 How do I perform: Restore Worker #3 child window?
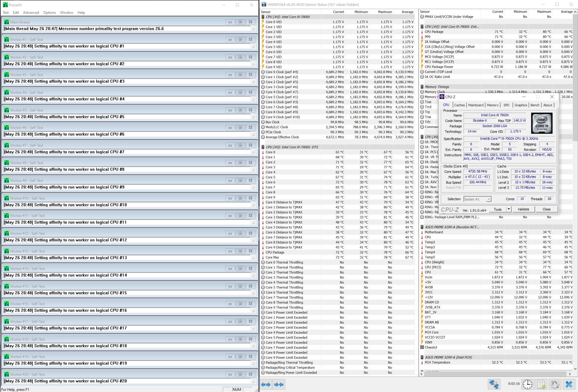240,75
